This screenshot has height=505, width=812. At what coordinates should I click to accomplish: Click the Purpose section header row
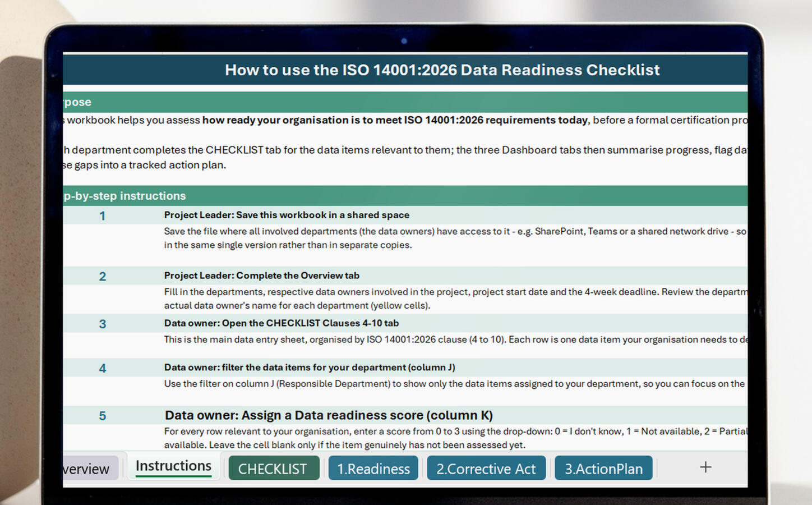click(405, 102)
